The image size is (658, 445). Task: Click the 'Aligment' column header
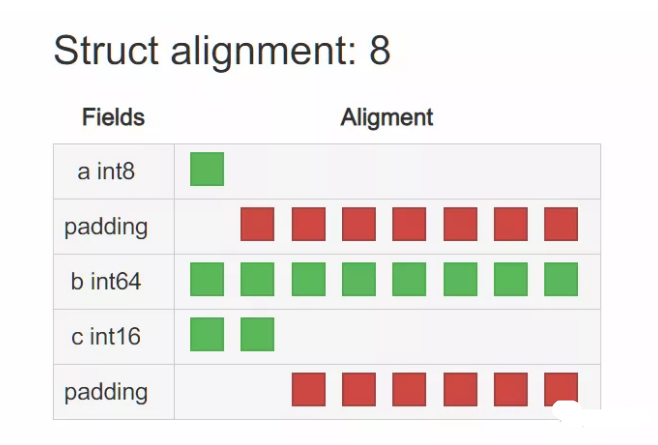[386, 117]
